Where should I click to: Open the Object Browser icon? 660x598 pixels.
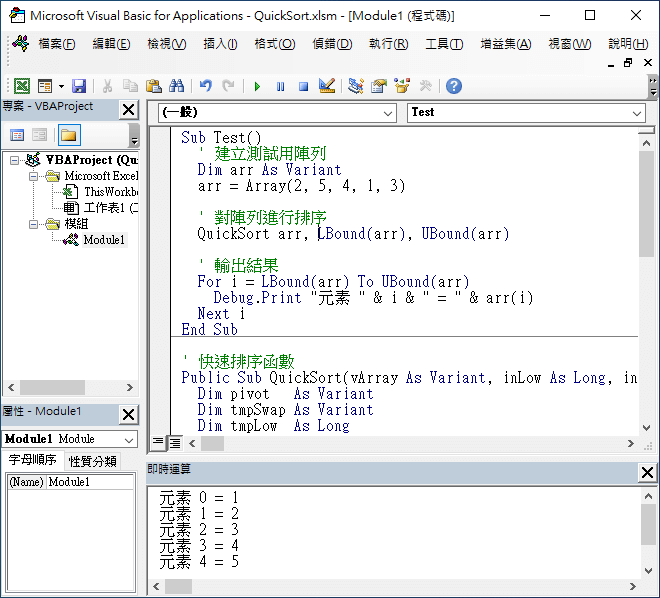pyautogui.click(x=402, y=86)
